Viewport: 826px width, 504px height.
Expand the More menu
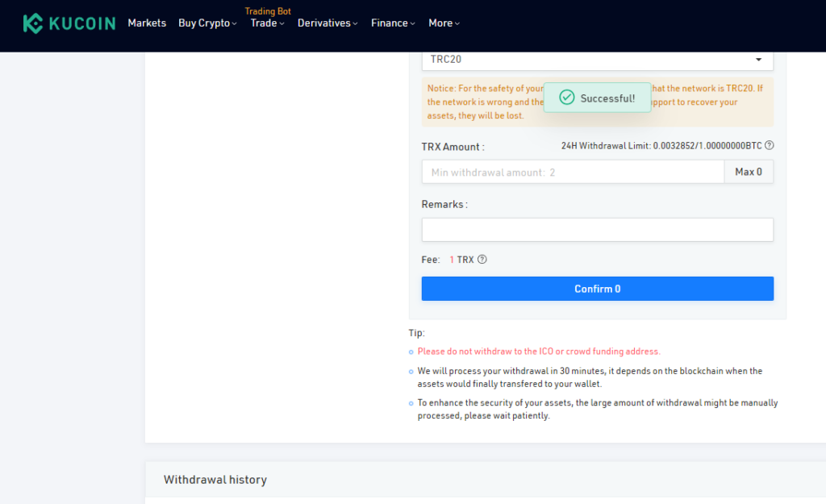pos(444,23)
